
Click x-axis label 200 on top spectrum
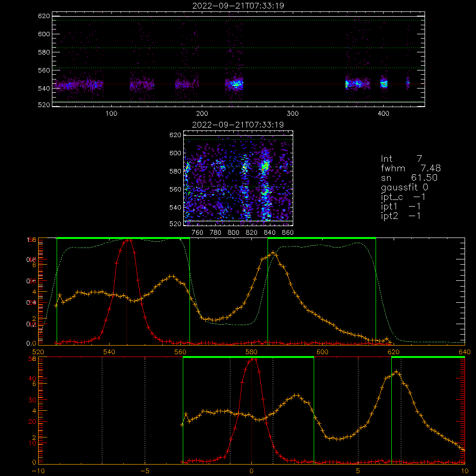(202, 114)
